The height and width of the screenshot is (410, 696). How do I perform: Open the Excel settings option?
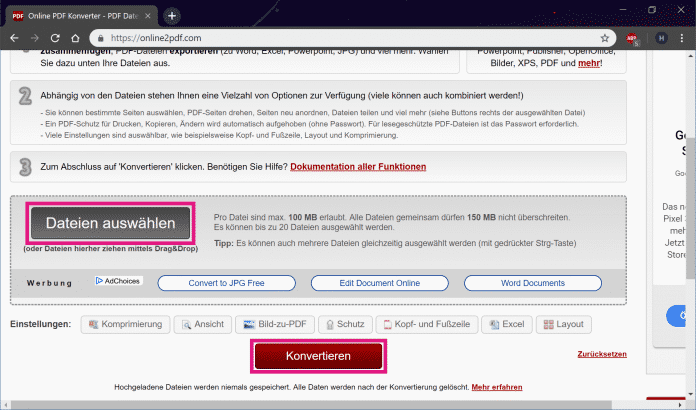click(506, 325)
